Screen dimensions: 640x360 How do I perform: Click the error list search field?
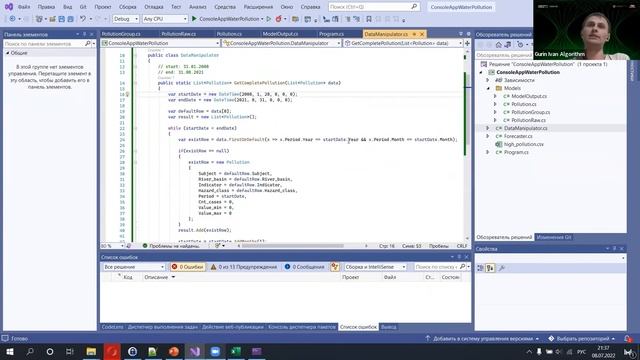[x=439, y=267]
